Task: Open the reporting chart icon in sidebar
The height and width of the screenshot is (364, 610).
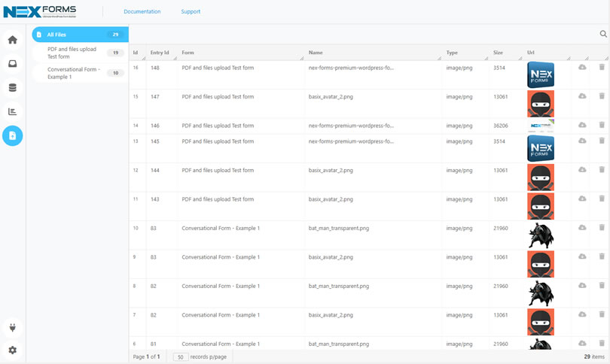Action: [13, 112]
